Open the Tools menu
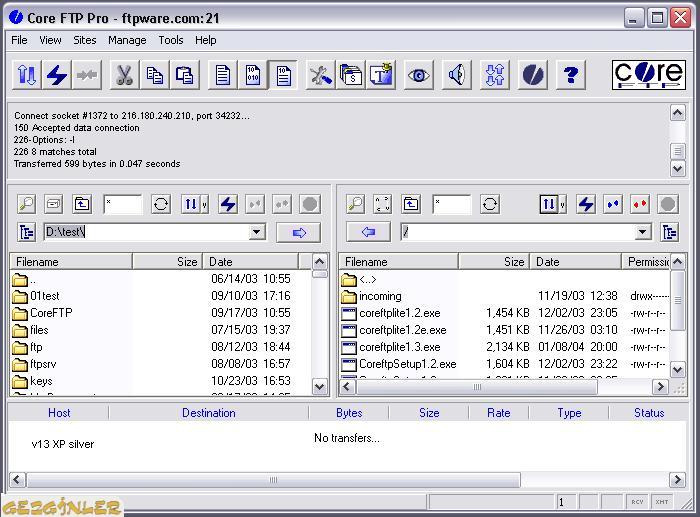The image size is (700, 517). point(171,40)
